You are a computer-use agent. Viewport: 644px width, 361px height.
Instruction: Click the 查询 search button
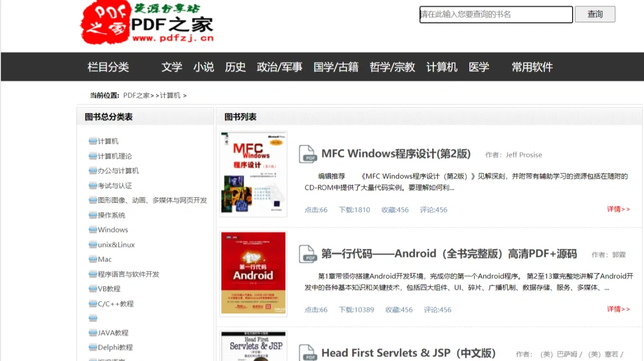595,14
